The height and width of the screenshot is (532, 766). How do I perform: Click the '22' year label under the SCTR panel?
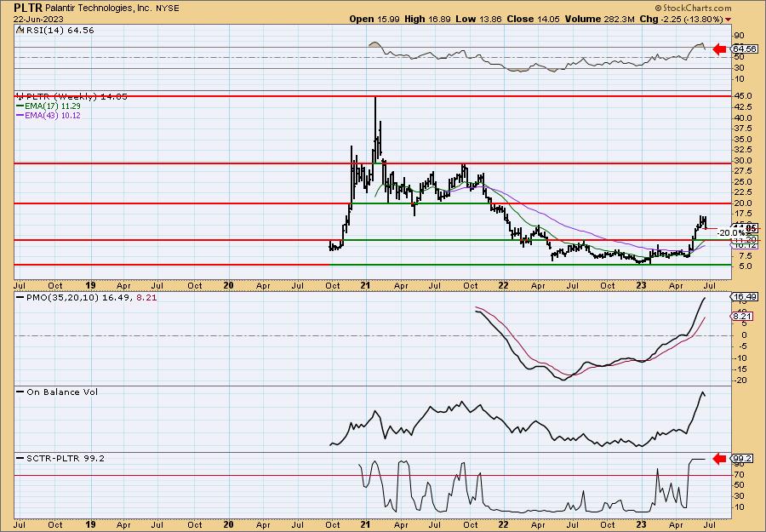tap(504, 525)
